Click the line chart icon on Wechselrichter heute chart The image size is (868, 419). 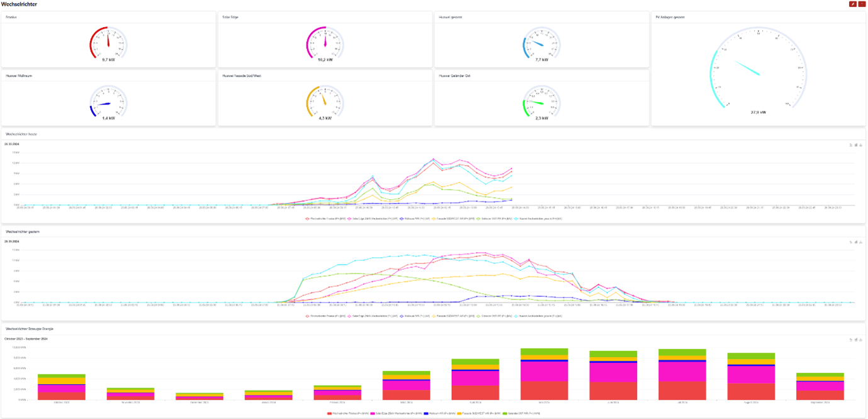[x=851, y=145]
